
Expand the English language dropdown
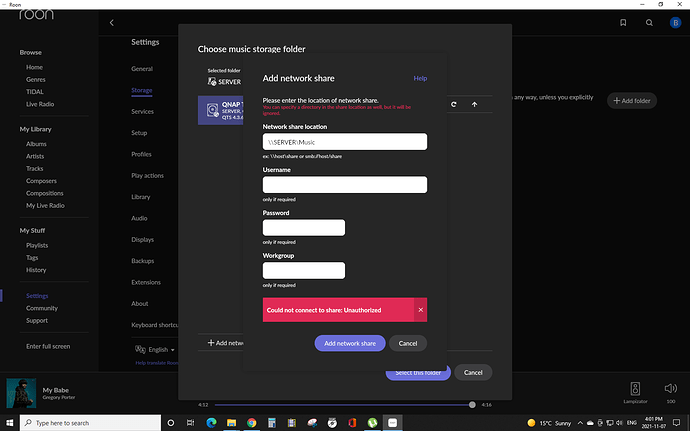coord(155,350)
